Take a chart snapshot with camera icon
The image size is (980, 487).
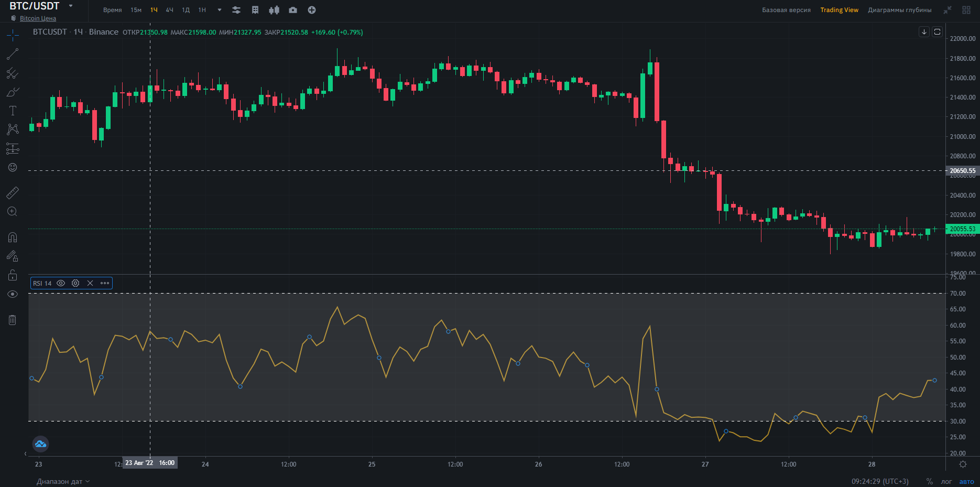[x=293, y=10]
